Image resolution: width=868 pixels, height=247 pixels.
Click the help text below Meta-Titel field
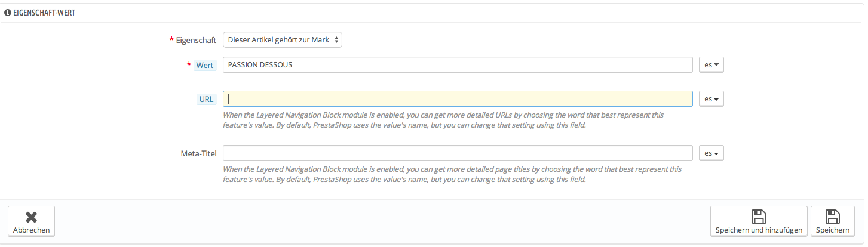452,174
